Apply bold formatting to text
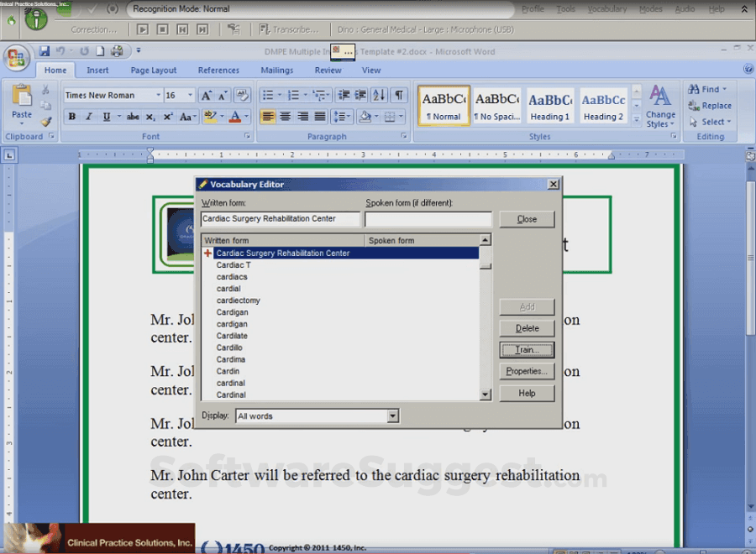Image resolution: width=756 pixels, height=554 pixels. pos(71,117)
